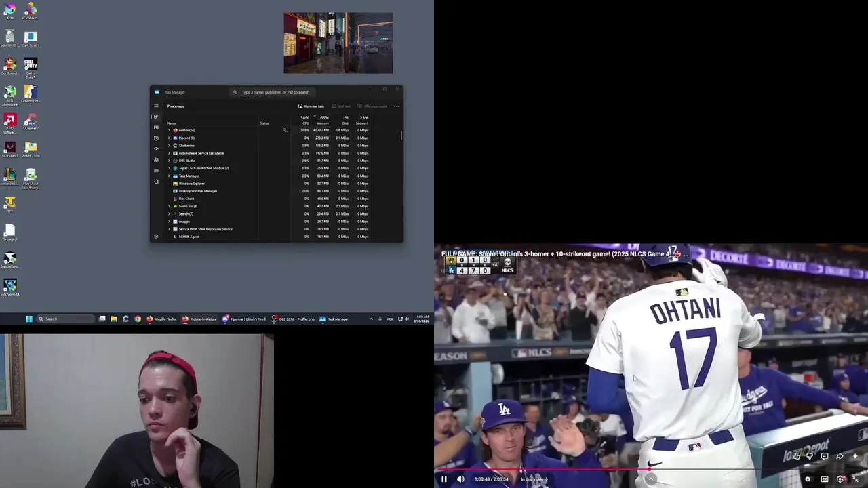Viewport: 868px width, 488px height.
Task: Expand Firefox (24) process group
Action: (169, 130)
